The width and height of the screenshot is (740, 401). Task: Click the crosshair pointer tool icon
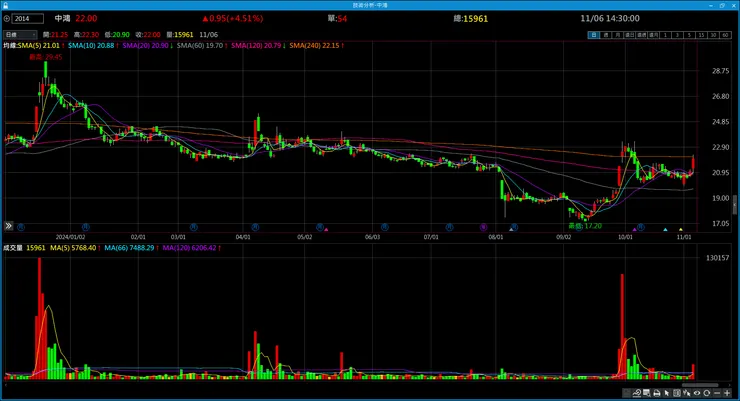point(686,393)
